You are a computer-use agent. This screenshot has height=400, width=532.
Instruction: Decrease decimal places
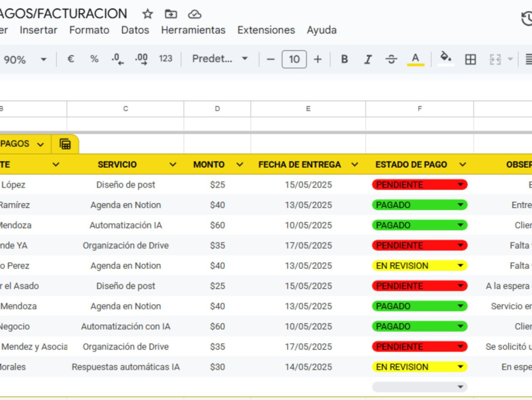pos(118,59)
